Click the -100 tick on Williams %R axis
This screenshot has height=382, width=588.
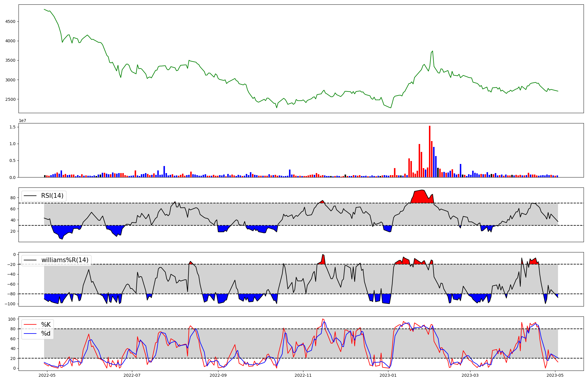click(10, 304)
